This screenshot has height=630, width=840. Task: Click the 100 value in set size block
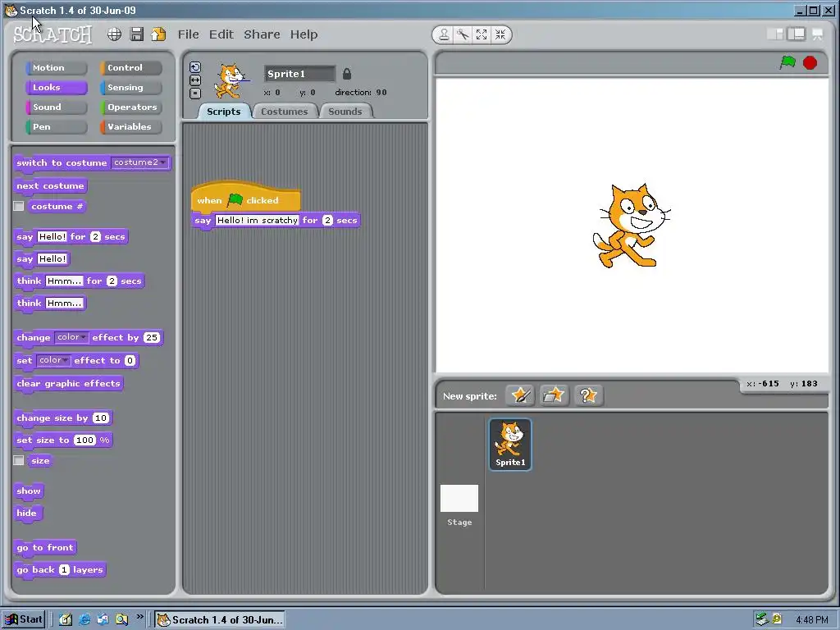[84, 441]
